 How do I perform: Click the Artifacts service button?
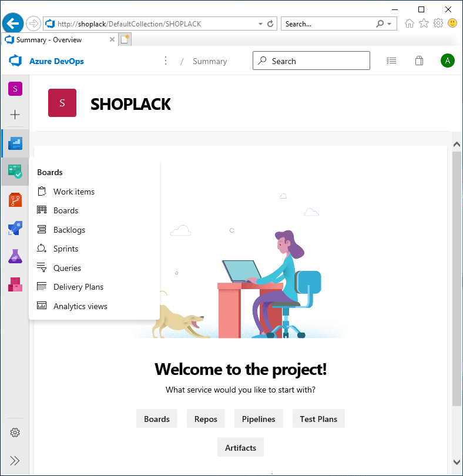pos(240,447)
